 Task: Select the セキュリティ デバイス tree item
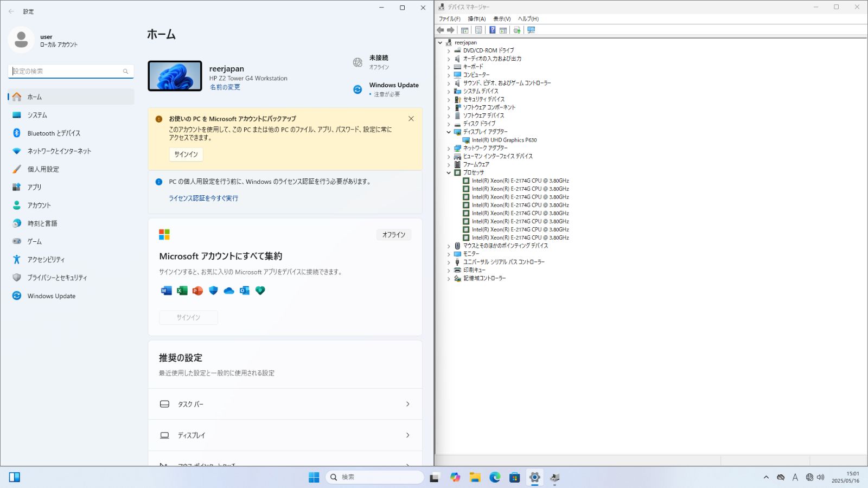[484, 99]
